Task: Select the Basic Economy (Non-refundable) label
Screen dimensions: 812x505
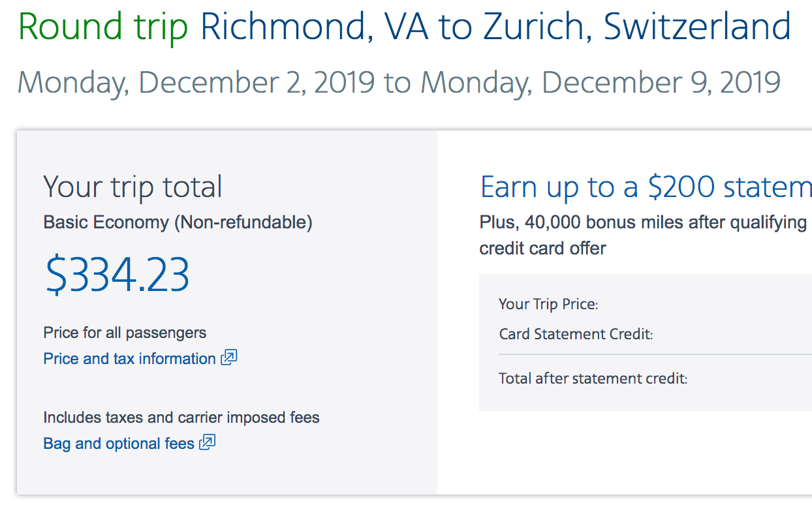Action: click(x=178, y=222)
